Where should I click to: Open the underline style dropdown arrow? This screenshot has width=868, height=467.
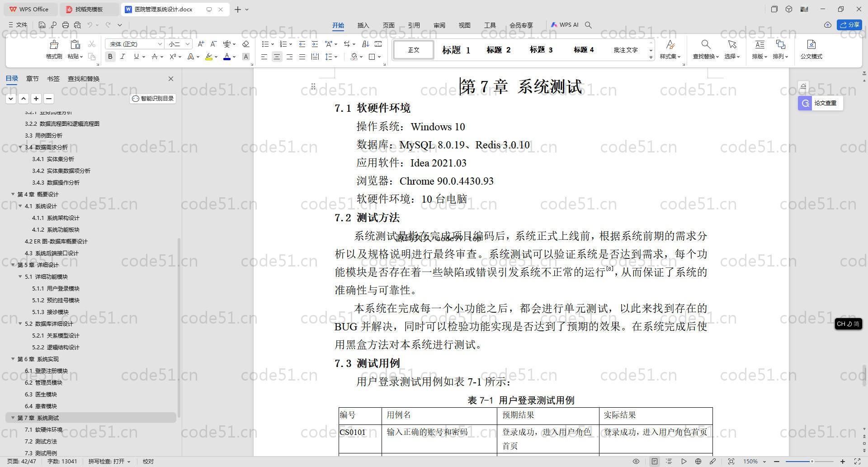click(144, 57)
